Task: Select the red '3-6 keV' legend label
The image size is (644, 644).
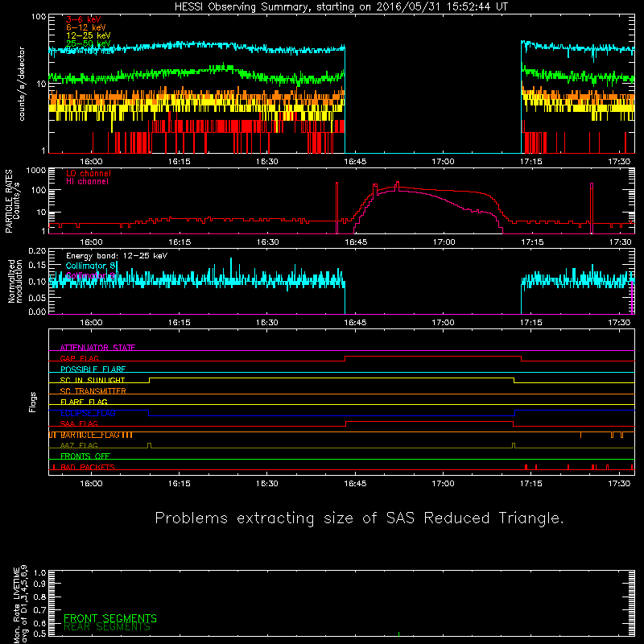Action: [x=84, y=19]
